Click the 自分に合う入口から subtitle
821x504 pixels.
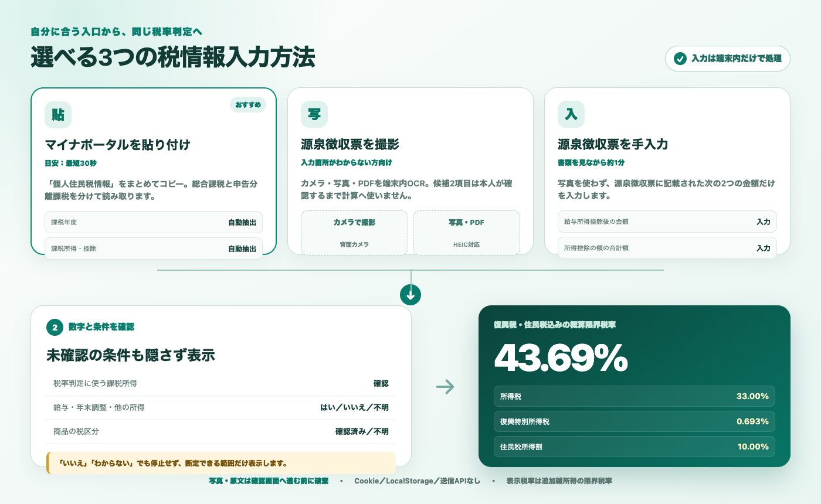(117, 32)
